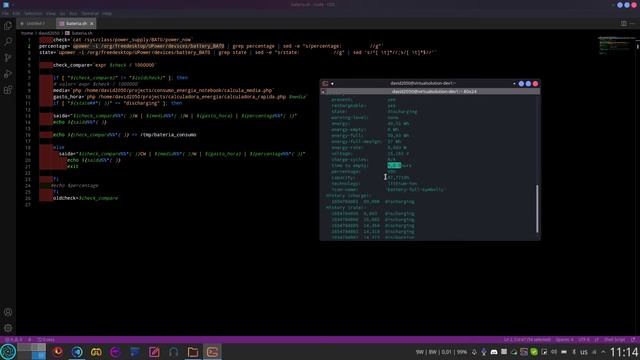Open the Explorer view in the activity bar
The image size is (640, 360).
click(x=8, y=26)
